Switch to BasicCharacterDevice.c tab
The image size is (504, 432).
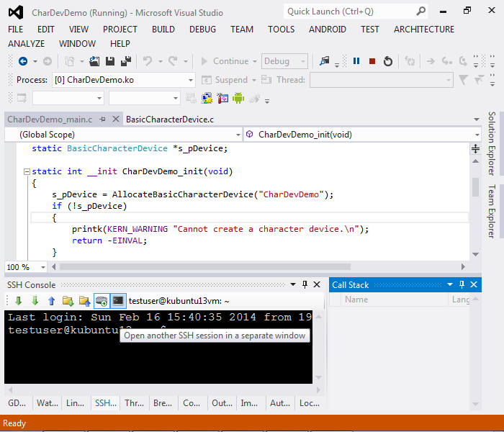[170, 120]
